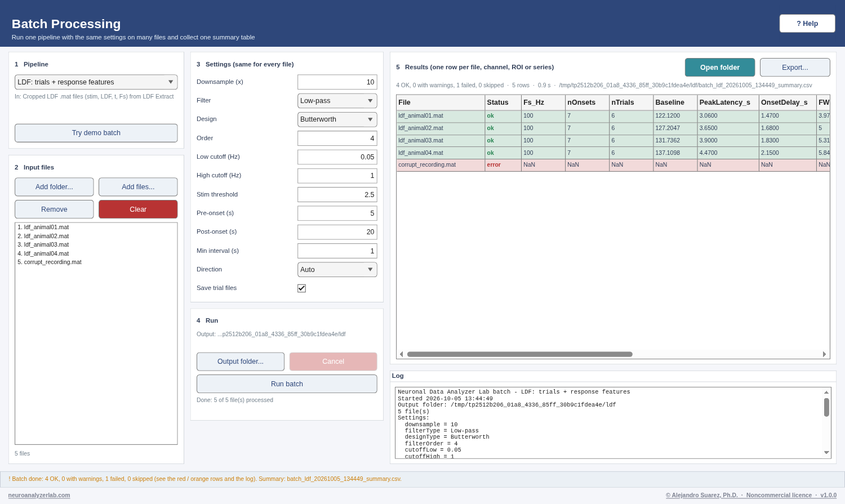Click the Open folder button
845x504 pixels.
coord(720,68)
